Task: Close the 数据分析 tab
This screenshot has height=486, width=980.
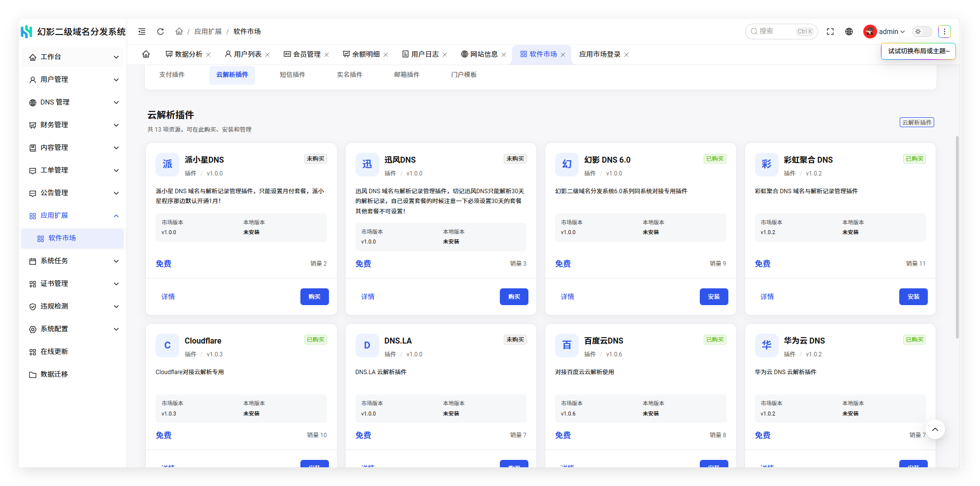Action: click(208, 55)
